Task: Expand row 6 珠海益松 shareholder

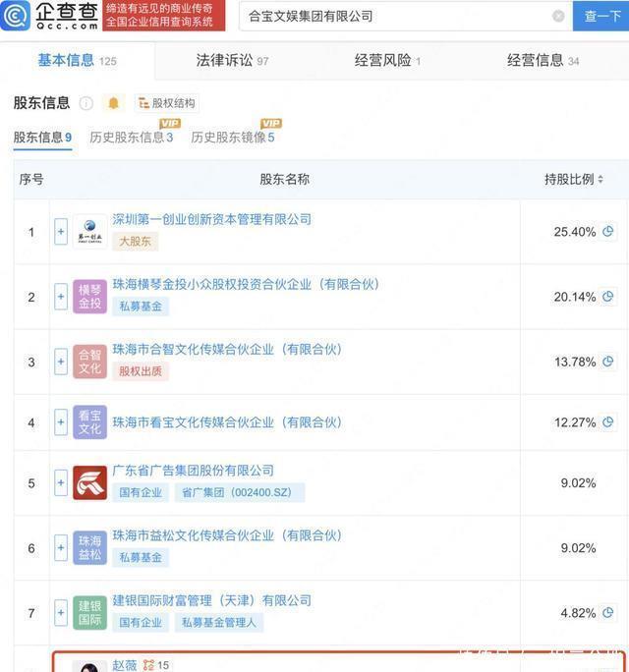Action: pyautogui.click(x=61, y=547)
